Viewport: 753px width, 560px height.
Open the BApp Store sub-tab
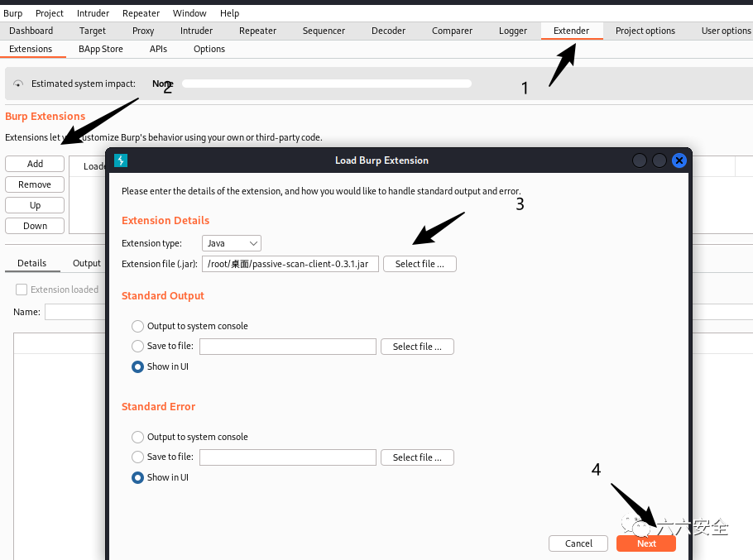(x=101, y=49)
